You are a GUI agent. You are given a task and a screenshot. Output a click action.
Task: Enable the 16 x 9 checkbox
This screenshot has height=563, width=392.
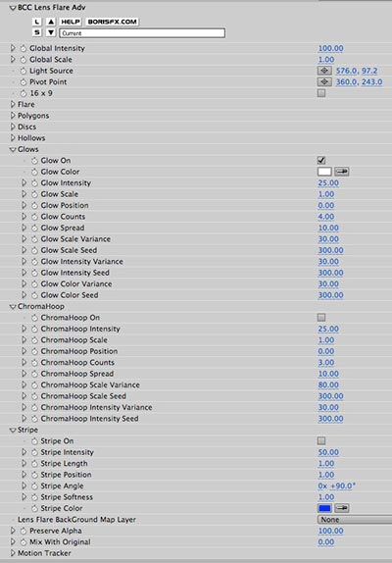(x=321, y=93)
